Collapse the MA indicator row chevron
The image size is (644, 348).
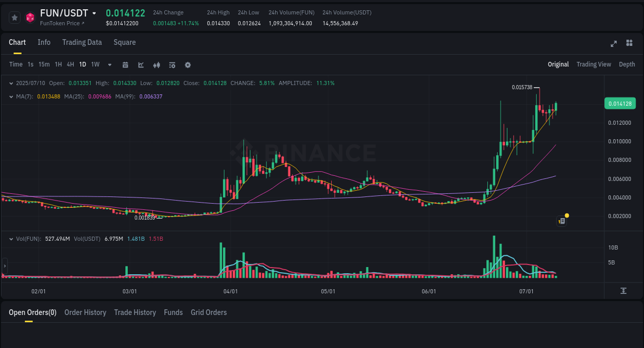11,95
